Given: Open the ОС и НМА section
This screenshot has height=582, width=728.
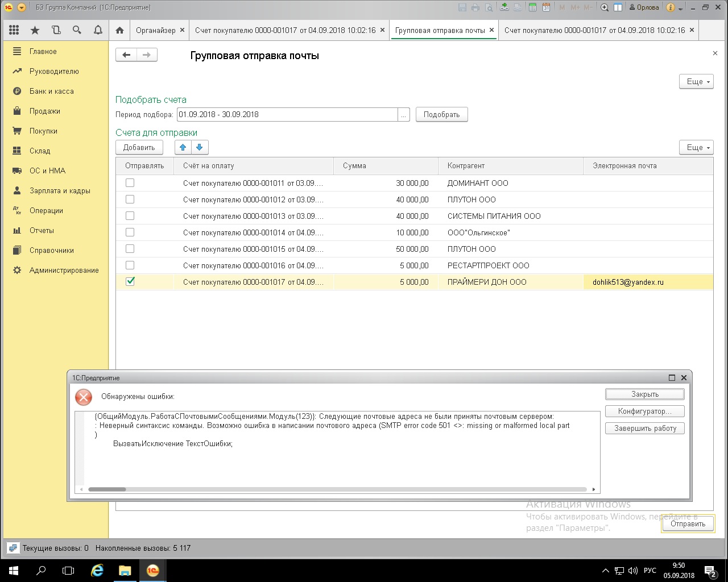Looking at the screenshot, I should pos(48,171).
